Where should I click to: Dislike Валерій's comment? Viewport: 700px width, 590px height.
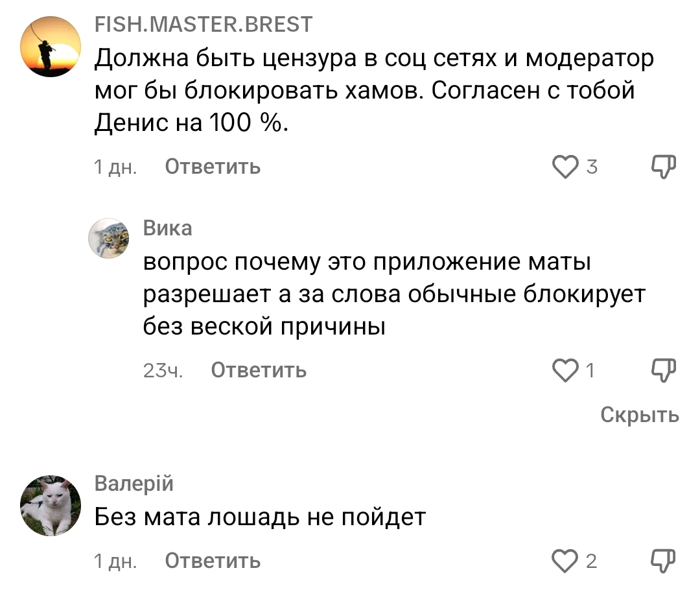[x=664, y=560]
